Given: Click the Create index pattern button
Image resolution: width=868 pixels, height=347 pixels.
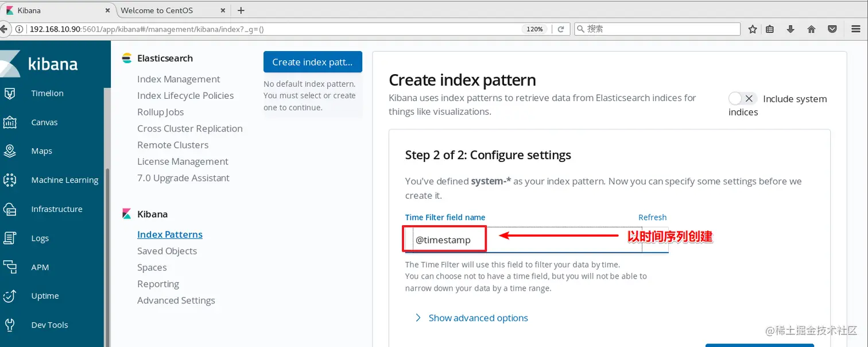Looking at the screenshot, I should (x=313, y=62).
